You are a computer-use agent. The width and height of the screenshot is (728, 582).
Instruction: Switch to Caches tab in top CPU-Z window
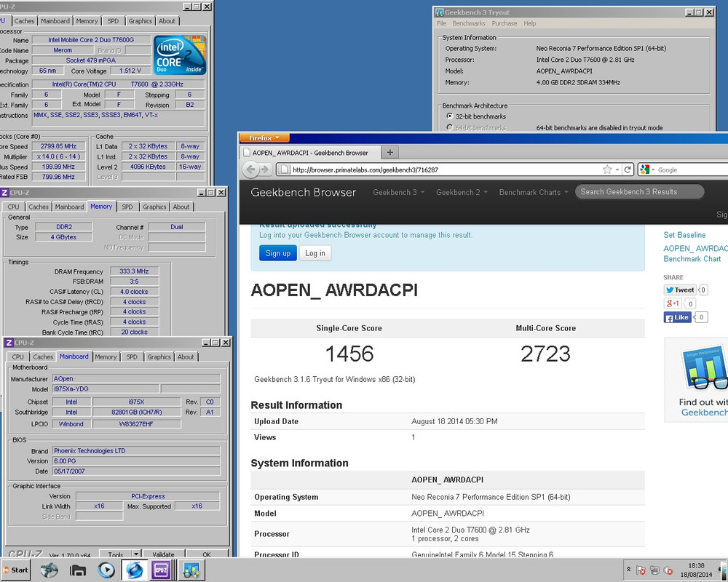pos(24,21)
